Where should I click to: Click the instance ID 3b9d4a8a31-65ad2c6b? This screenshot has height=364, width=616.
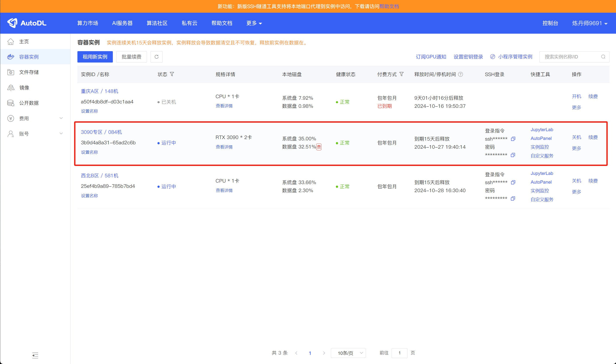[x=108, y=143]
